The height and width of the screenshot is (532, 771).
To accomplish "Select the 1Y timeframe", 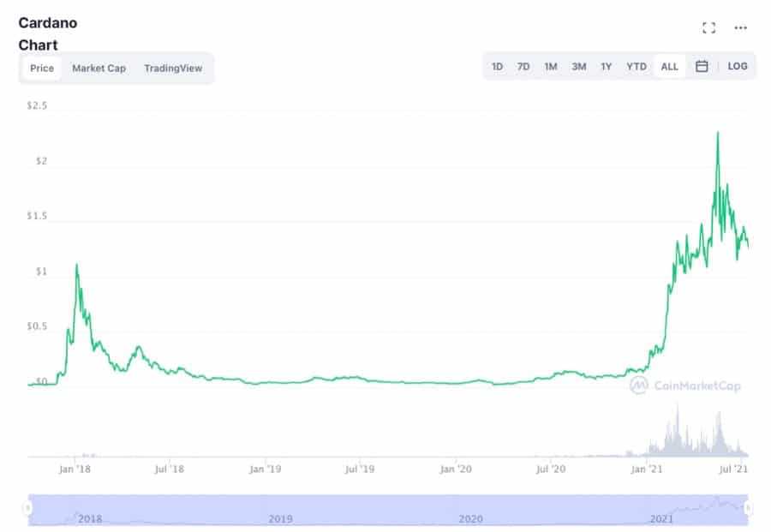I will 605,66.
